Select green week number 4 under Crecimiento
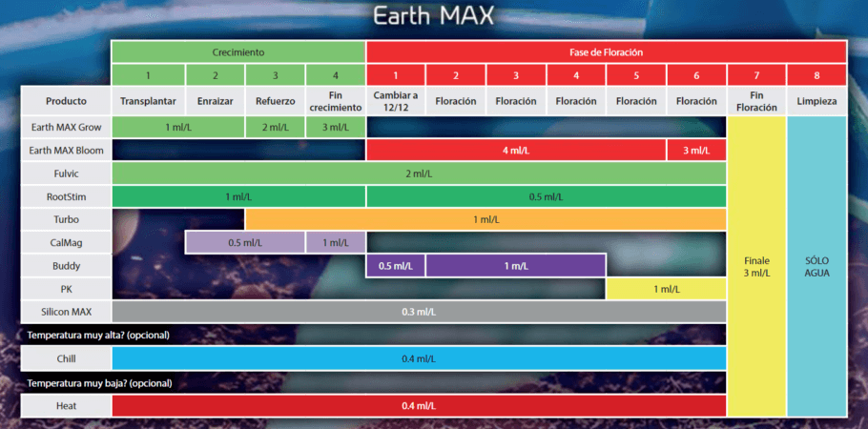Viewport: 868px width, 429px height. tap(336, 75)
